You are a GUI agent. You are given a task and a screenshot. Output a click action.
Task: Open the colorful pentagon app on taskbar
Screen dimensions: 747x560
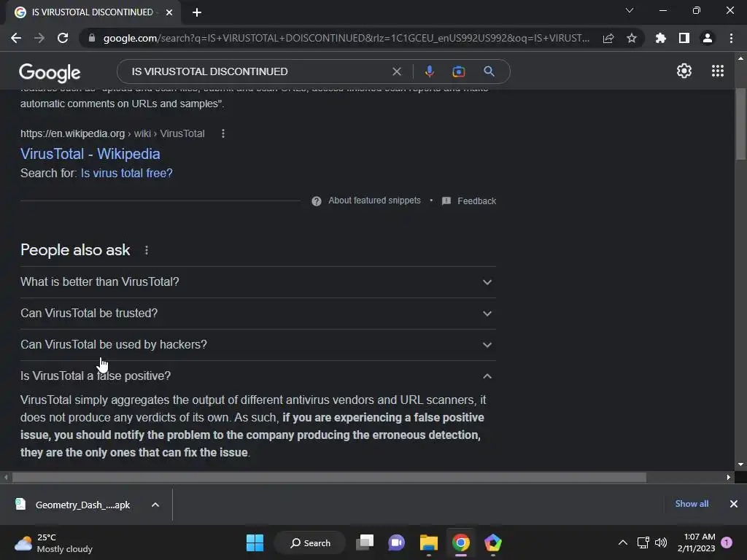(x=493, y=542)
